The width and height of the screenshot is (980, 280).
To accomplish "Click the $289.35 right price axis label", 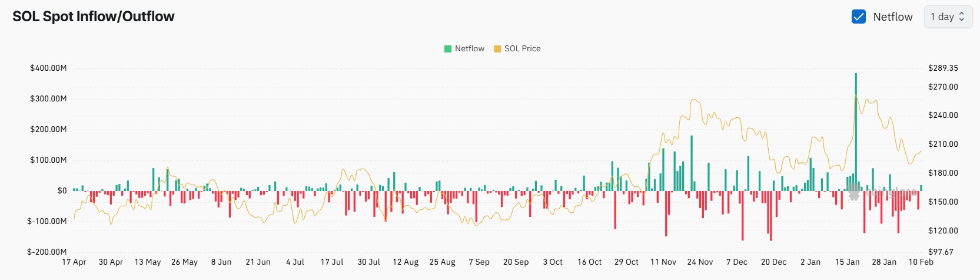I will (943, 68).
